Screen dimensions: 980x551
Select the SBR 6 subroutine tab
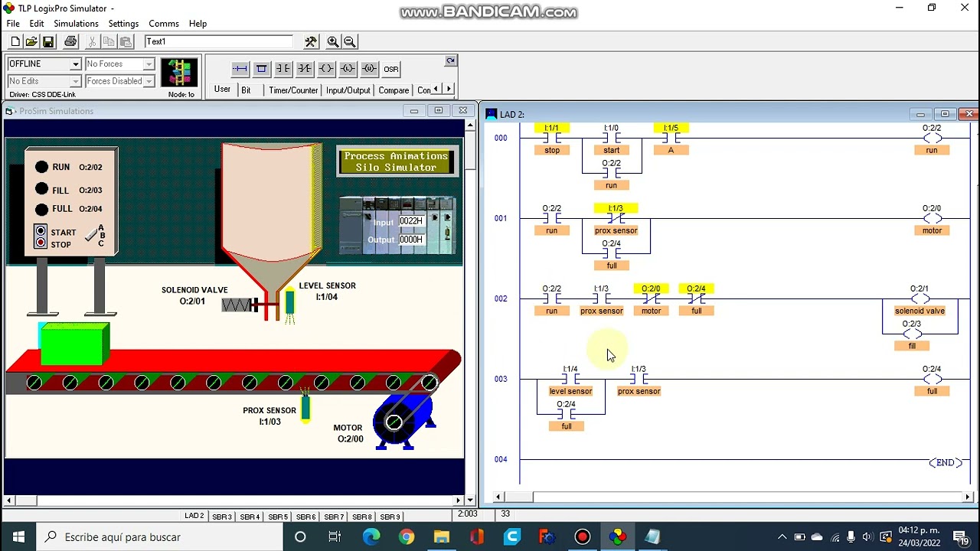pyautogui.click(x=305, y=517)
